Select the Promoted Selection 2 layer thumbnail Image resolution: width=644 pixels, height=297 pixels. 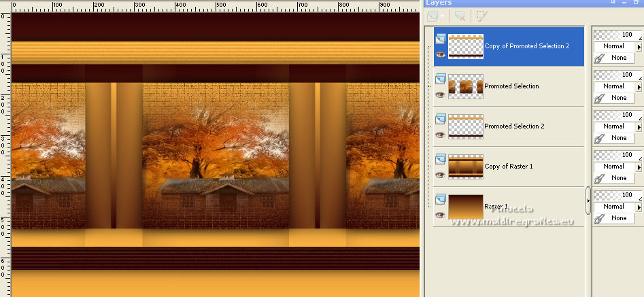(466, 127)
